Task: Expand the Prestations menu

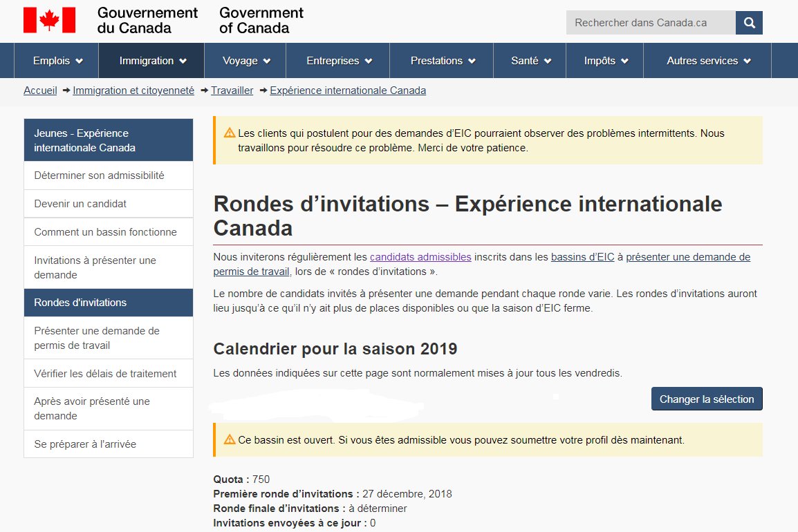Action: coord(442,61)
